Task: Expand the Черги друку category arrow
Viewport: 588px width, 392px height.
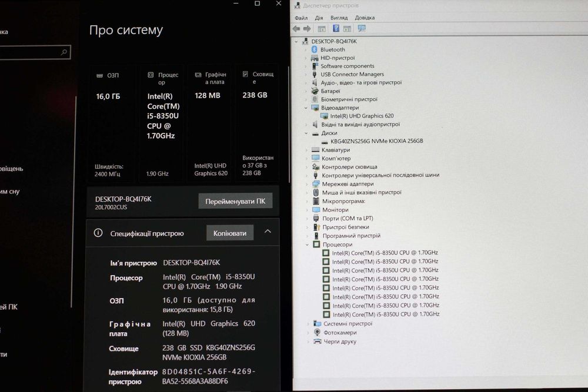Action: tap(308, 341)
